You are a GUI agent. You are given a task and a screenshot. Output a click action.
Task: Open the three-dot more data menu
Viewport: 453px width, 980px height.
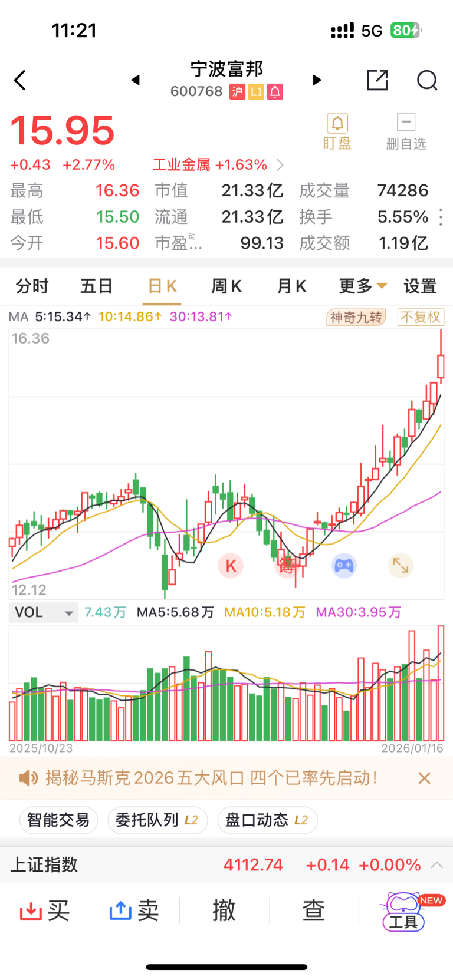(441, 217)
